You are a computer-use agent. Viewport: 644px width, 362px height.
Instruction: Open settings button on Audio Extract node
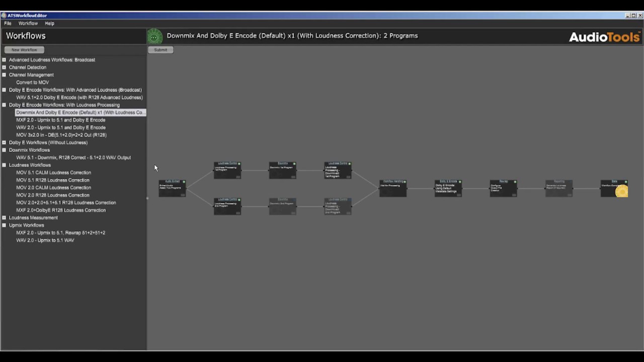pyautogui.click(x=183, y=195)
